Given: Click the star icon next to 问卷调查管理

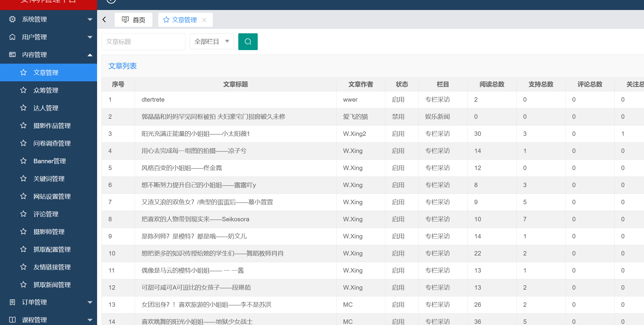Looking at the screenshot, I should pos(24,143).
